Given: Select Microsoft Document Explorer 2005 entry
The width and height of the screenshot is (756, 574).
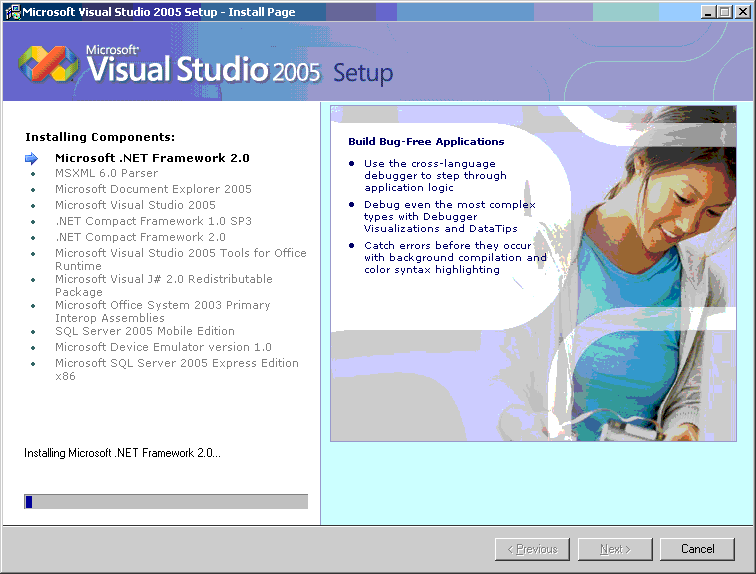Looking at the screenshot, I should pyautogui.click(x=153, y=189).
